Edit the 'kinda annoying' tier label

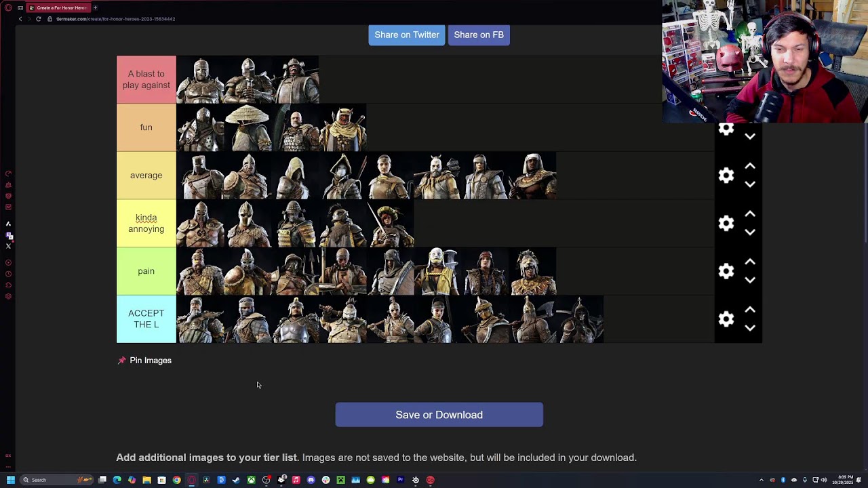click(x=146, y=223)
